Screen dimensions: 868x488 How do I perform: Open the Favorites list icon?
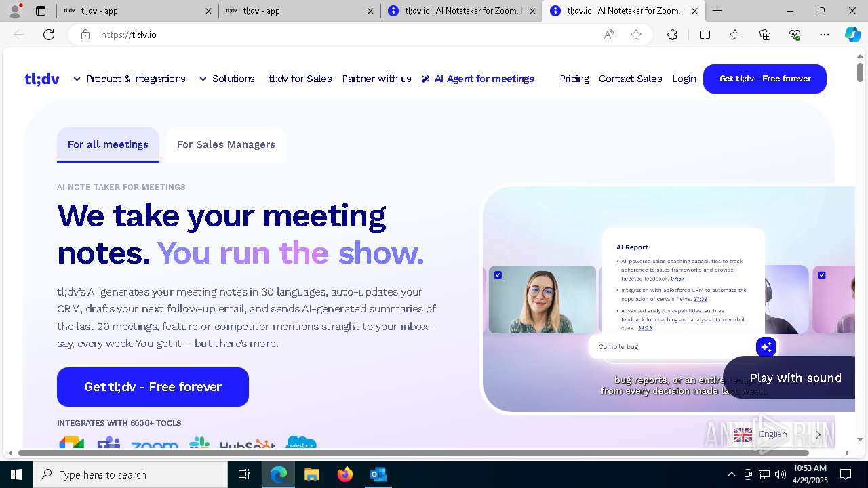pos(735,35)
